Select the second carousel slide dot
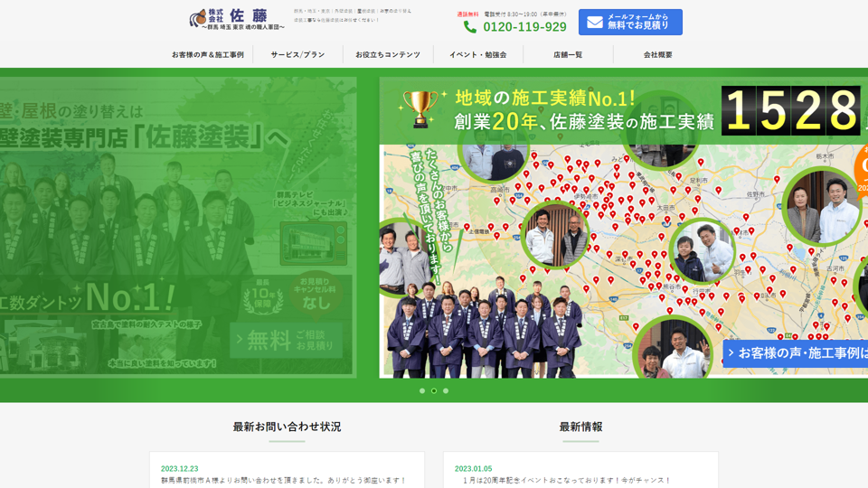 pyautogui.click(x=434, y=391)
